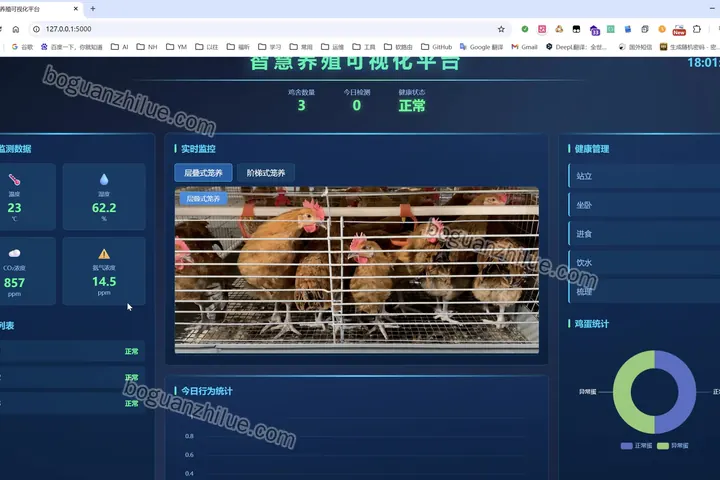Click the 鸡蛋统计 panel heading
The width and height of the screenshot is (720, 480).
pyautogui.click(x=592, y=323)
